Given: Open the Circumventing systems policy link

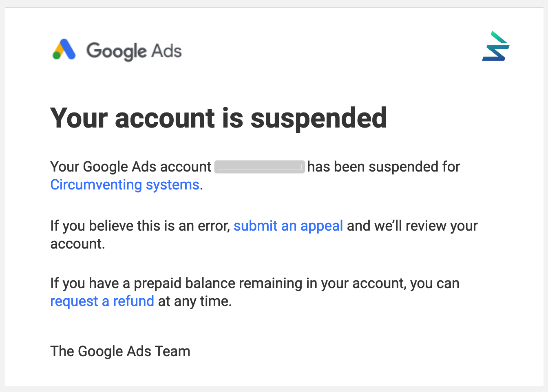Looking at the screenshot, I should 125,185.
